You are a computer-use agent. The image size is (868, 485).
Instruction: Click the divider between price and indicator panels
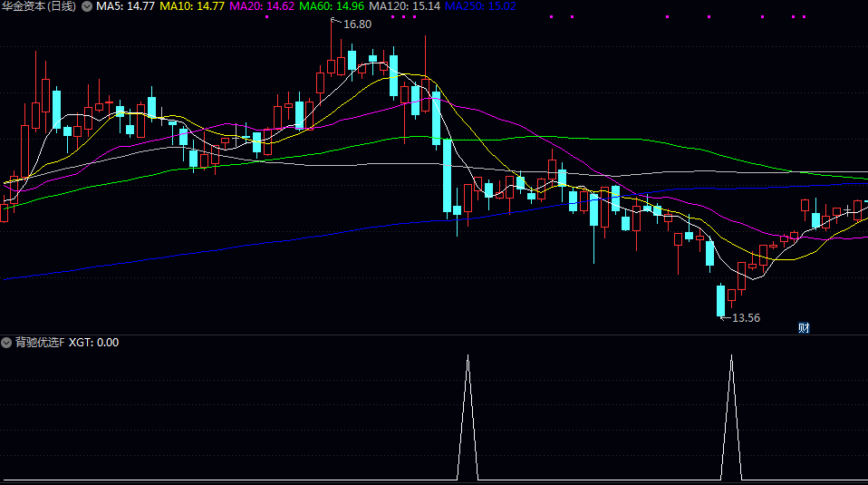coord(434,335)
